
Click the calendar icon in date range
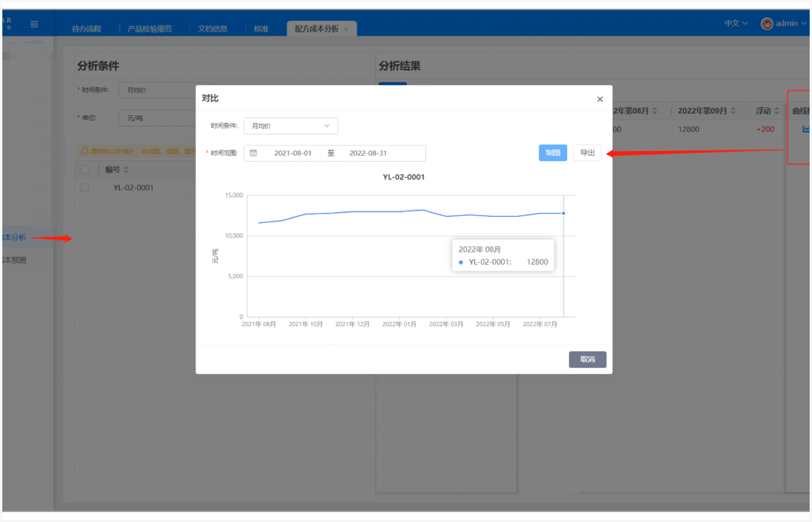tap(253, 153)
